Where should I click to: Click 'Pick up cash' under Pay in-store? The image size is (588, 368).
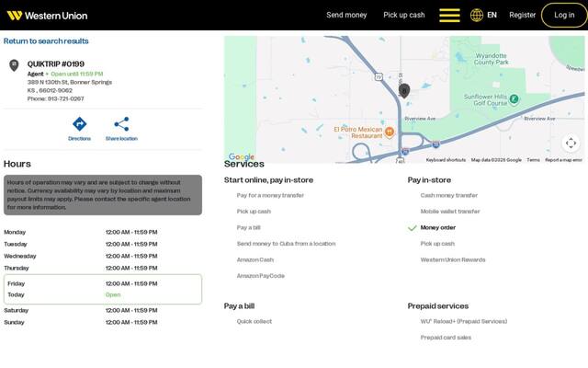pyautogui.click(x=437, y=244)
